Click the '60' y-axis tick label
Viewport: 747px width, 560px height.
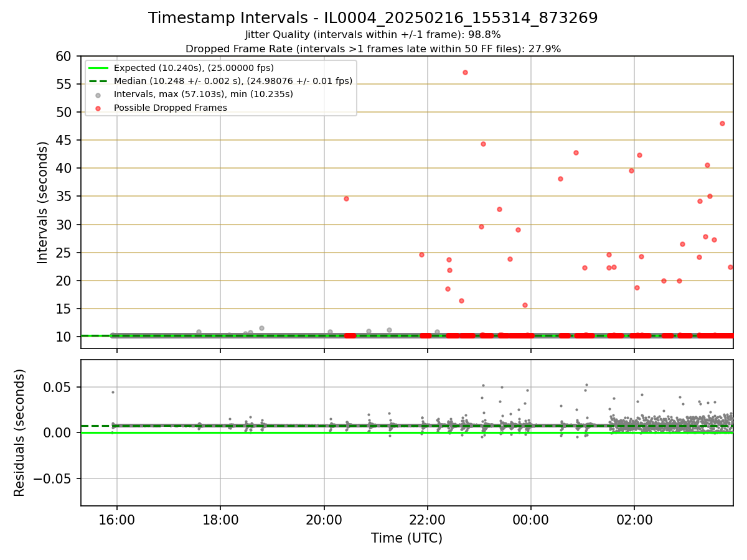click(x=65, y=56)
